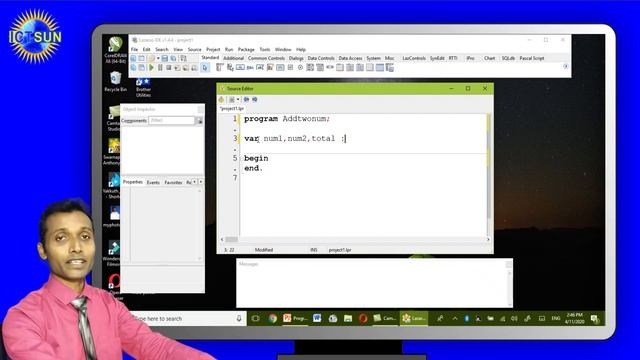640x360 pixels.
Task: Click 'Modified' in editor status bar
Action: coord(264,250)
